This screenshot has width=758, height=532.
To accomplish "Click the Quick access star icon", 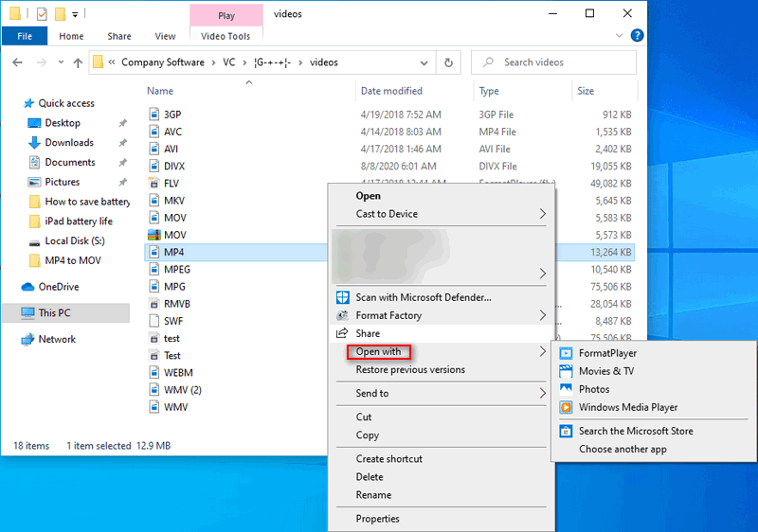I will (x=29, y=103).
